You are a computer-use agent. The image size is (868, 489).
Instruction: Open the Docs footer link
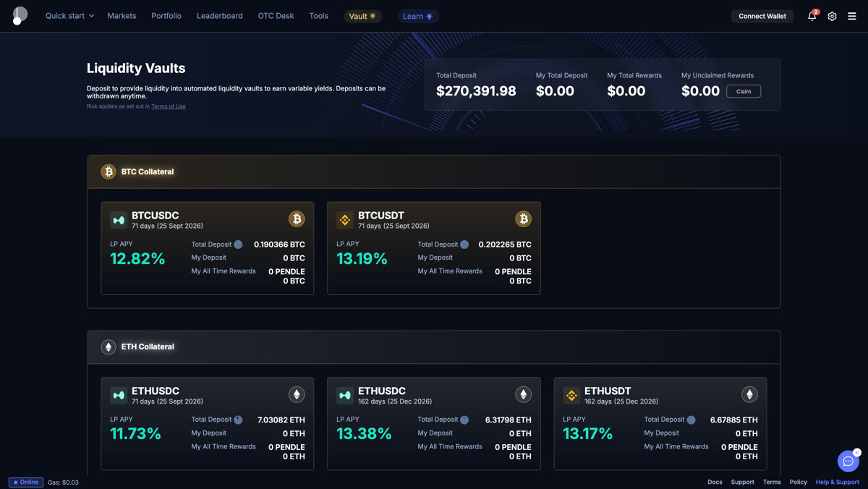click(x=715, y=482)
